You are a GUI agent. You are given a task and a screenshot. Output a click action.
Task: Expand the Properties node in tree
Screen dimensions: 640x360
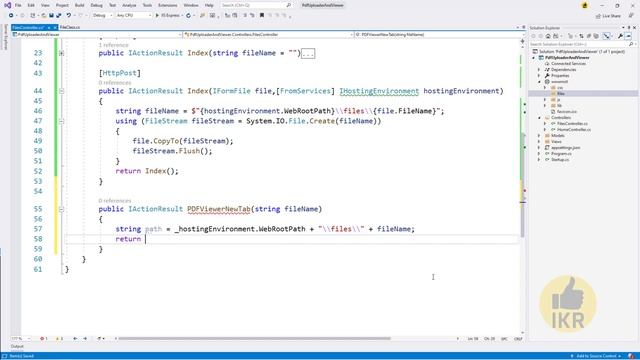coord(539,76)
